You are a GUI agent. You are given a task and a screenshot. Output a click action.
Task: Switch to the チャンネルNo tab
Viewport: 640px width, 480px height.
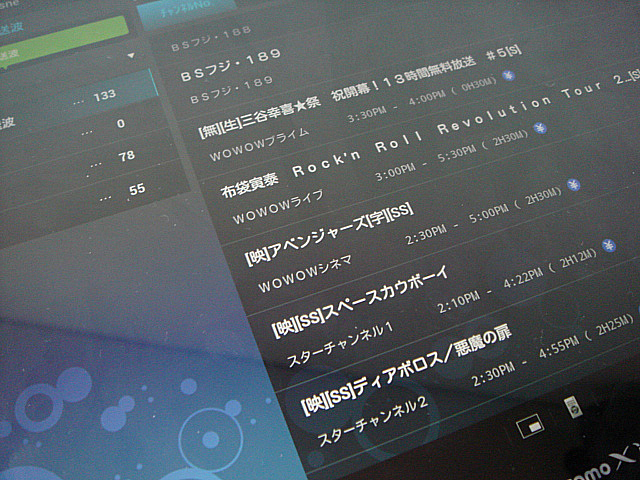point(186,10)
